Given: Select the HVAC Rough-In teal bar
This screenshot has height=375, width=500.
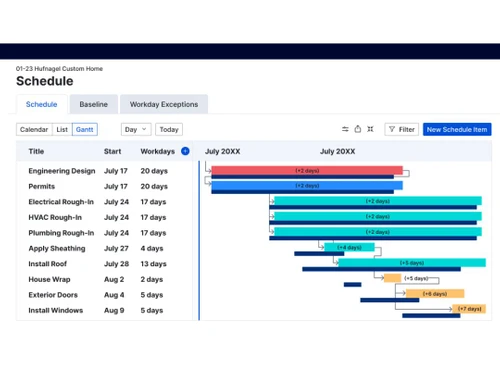Looking at the screenshot, I should click(378, 216).
